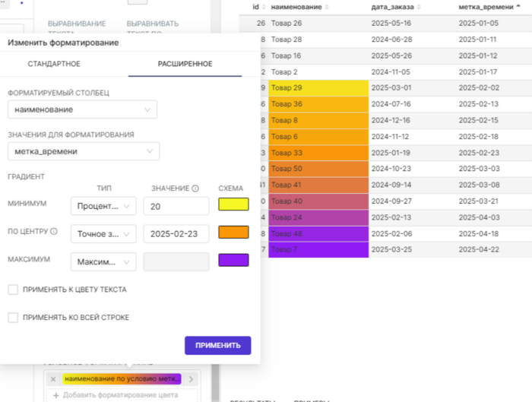Toggle метка_времени ascending sort arrow
532x402 pixels.
518,6
